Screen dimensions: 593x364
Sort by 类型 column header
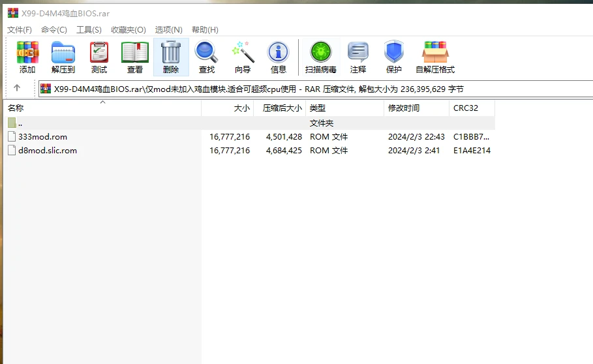(x=344, y=108)
